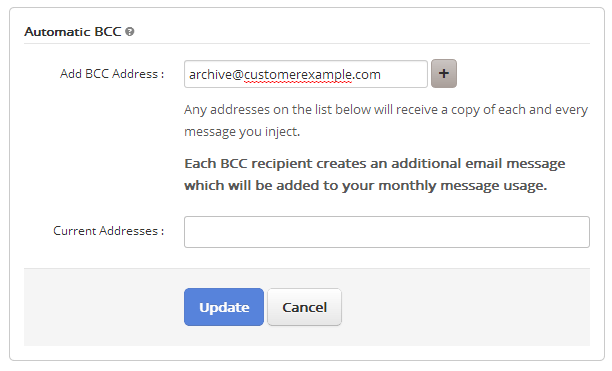Add the address with the plus button
612x371 pixels.
click(x=444, y=73)
